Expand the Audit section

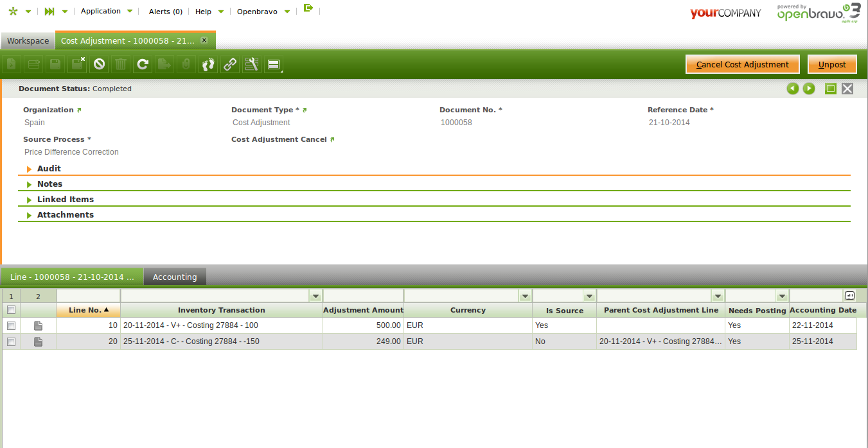pos(49,169)
